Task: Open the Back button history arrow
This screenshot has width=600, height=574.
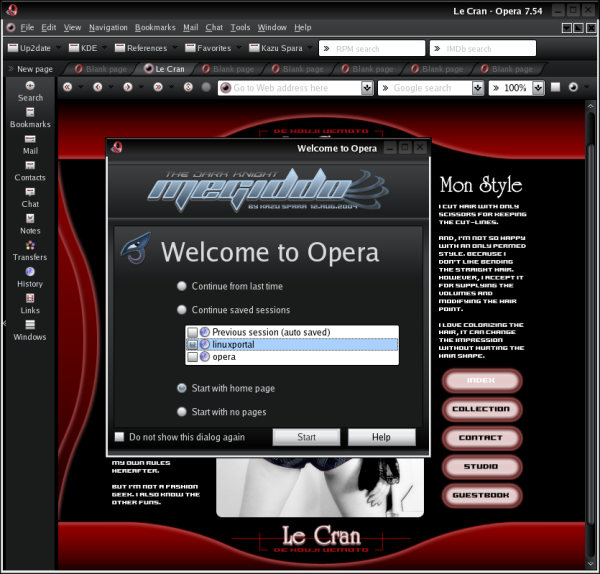Action: pos(111,87)
